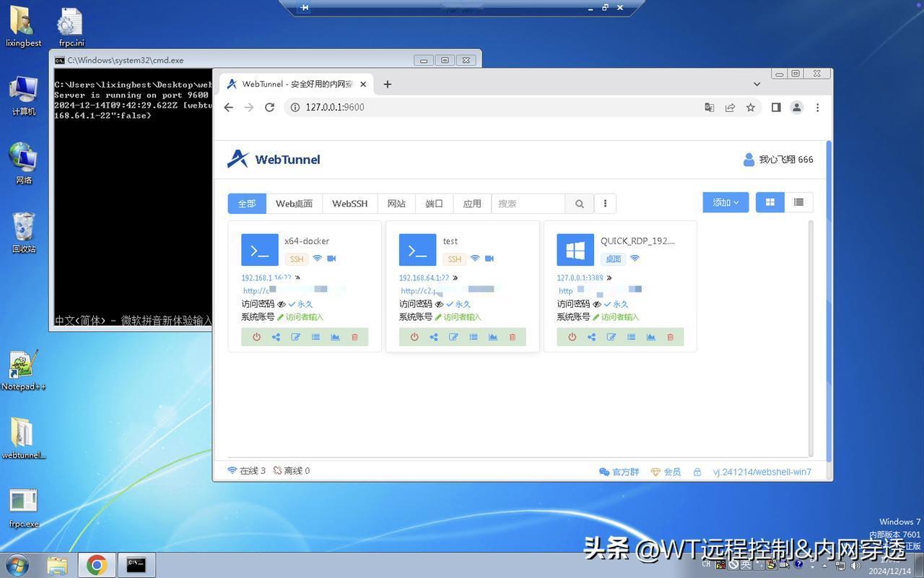Click the trash icon on the QUICK_RDP card
Viewport: 924px width, 578px height.
[670, 337]
